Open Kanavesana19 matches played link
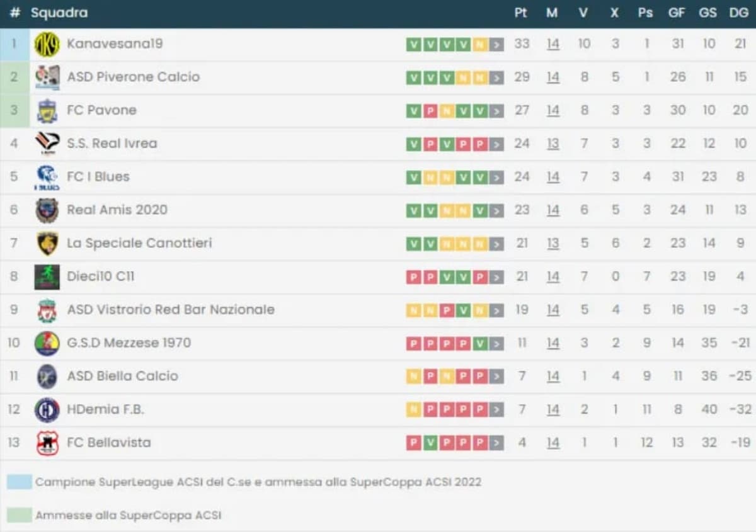The image size is (756, 532). (x=553, y=44)
